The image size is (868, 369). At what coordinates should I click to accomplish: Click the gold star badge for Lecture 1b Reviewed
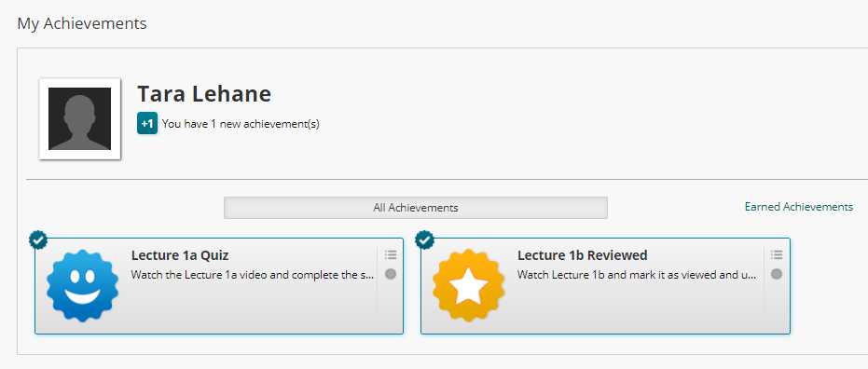pyautogui.click(x=468, y=285)
